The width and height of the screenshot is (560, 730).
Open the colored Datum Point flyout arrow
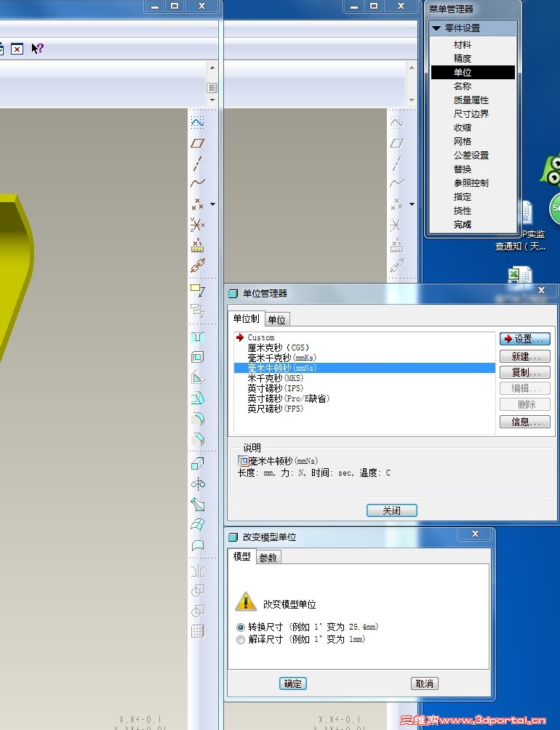213,204
